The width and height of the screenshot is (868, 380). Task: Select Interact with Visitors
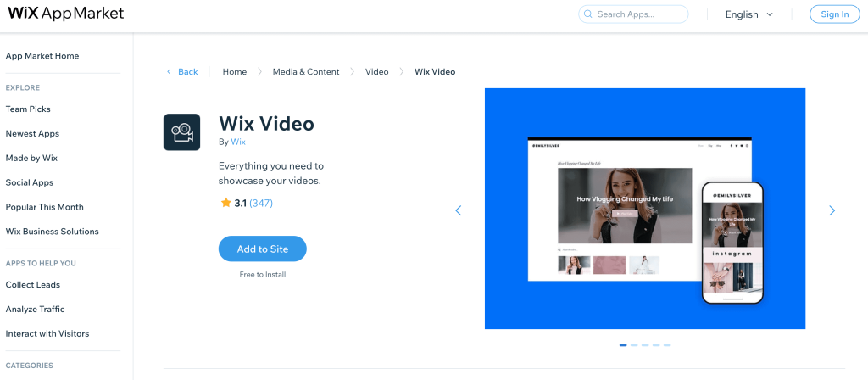pyautogui.click(x=47, y=333)
